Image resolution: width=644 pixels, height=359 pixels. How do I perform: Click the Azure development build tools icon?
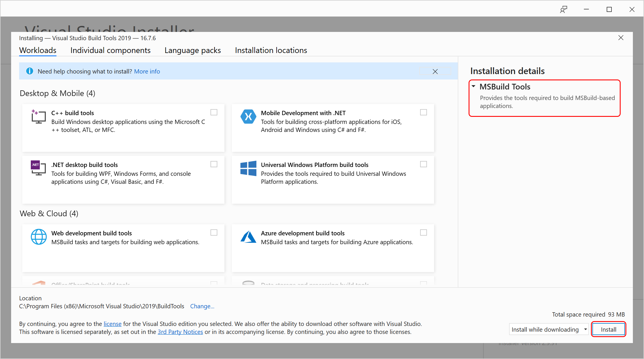pyautogui.click(x=246, y=236)
